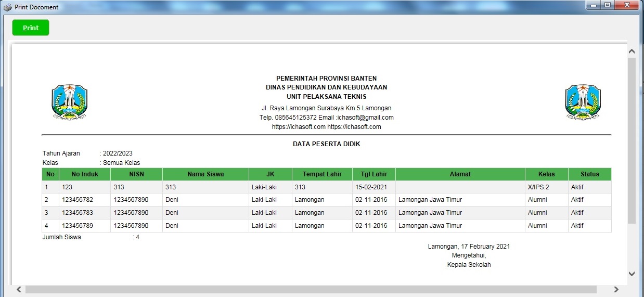Click the address line 'Jl. Raya Lamongan Surabaya'
The image size is (644, 297).
tap(327, 108)
